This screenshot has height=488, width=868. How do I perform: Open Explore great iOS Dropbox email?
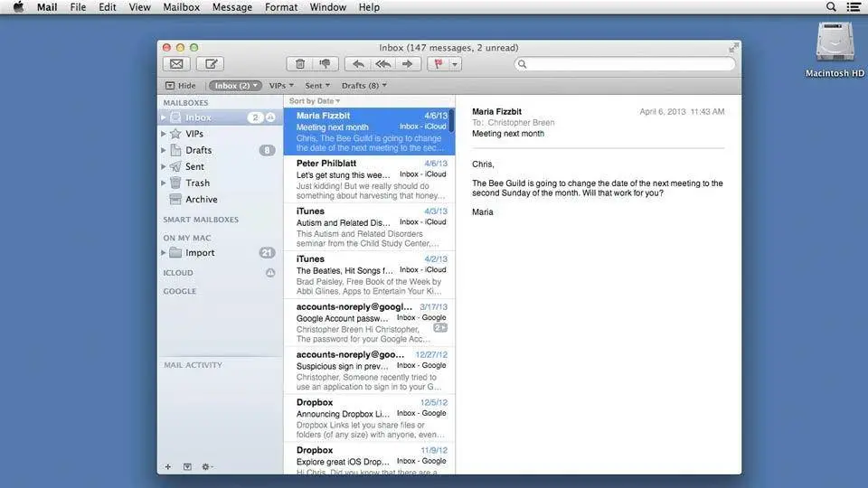[369, 459]
